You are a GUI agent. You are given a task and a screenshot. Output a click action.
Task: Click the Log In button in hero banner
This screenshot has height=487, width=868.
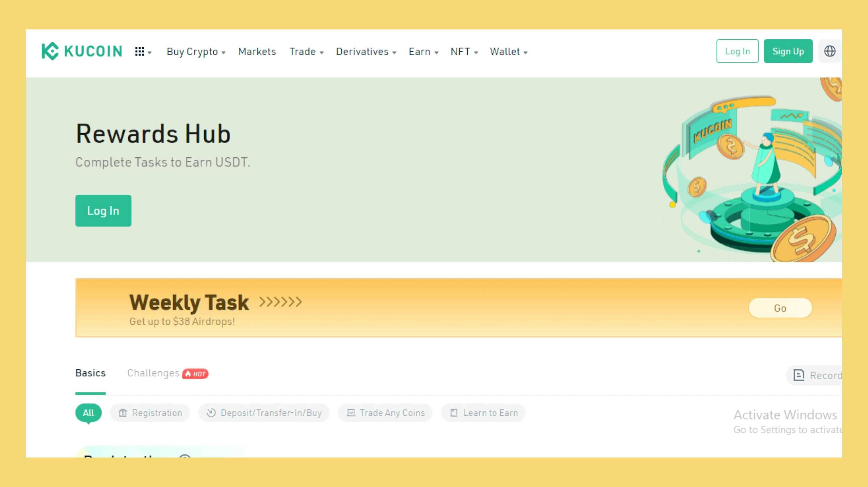pyautogui.click(x=103, y=211)
